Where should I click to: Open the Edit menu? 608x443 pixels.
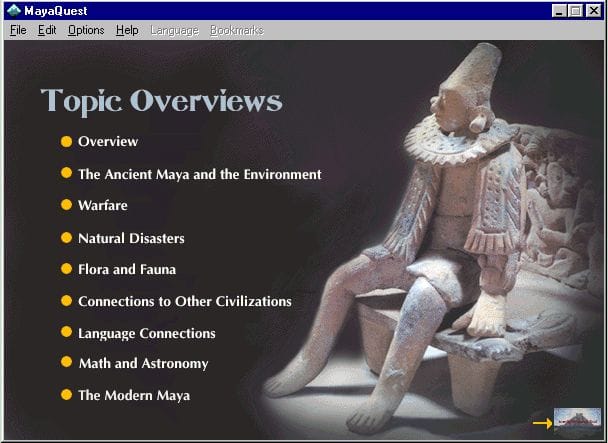[x=47, y=30]
